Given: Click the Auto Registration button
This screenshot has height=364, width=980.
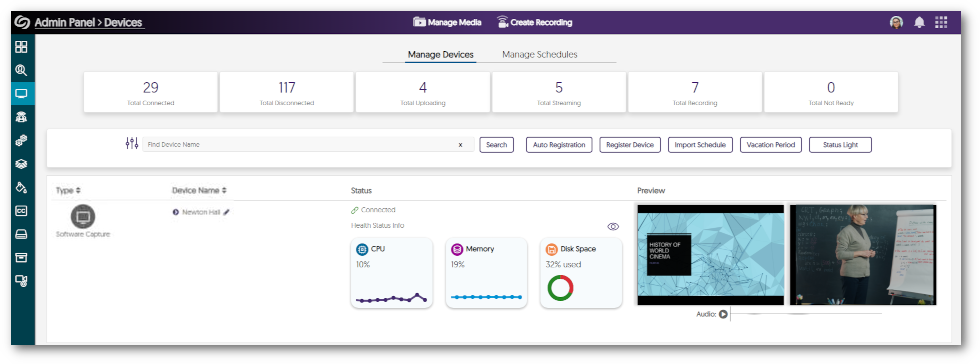Looking at the screenshot, I should (559, 144).
